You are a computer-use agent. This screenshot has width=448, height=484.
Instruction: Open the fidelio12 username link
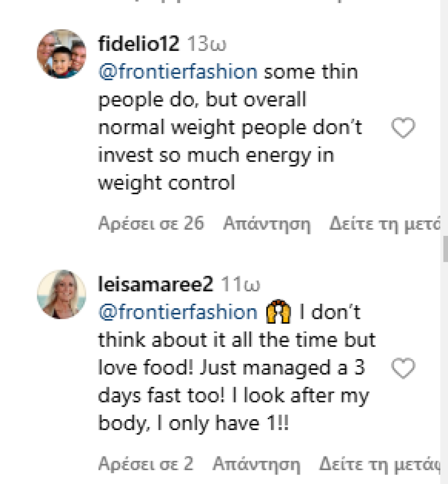(138, 44)
